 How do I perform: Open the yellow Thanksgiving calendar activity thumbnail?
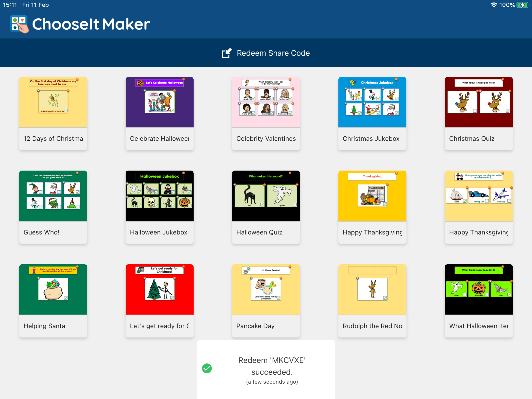tap(372, 196)
